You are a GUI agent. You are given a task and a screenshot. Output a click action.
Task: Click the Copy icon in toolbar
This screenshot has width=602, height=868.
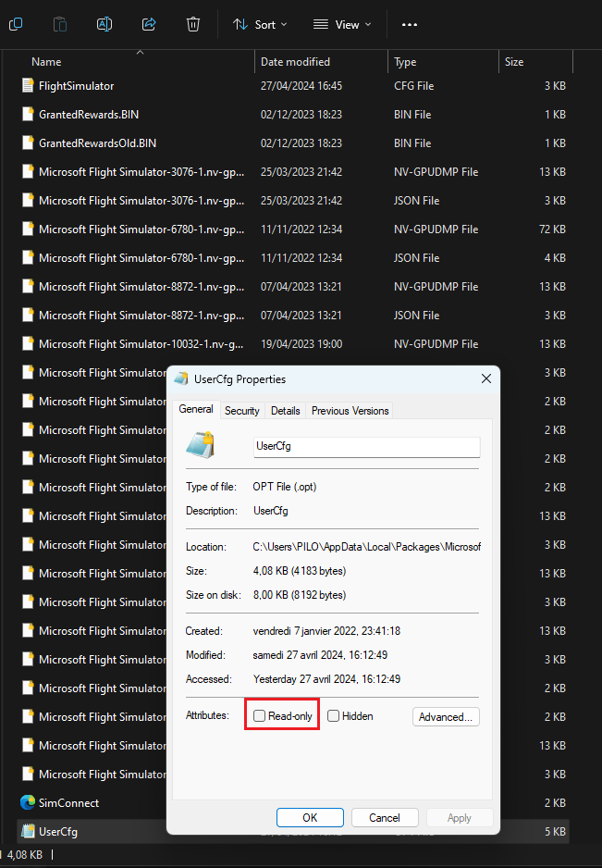click(16, 24)
